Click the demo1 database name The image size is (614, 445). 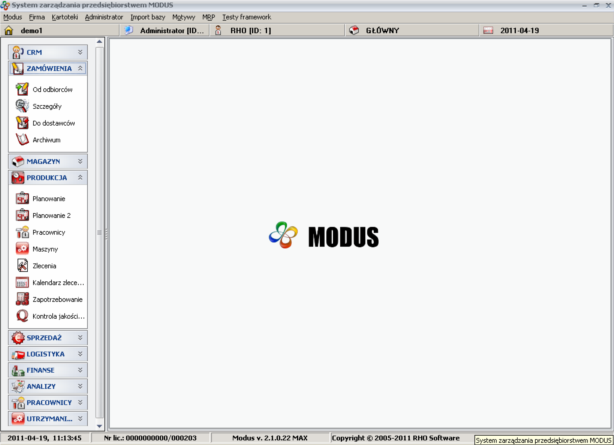(x=31, y=31)
